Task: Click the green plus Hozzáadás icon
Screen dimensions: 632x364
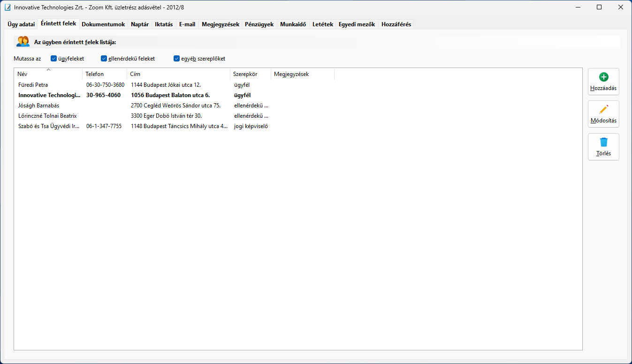Action: point(603,77)
